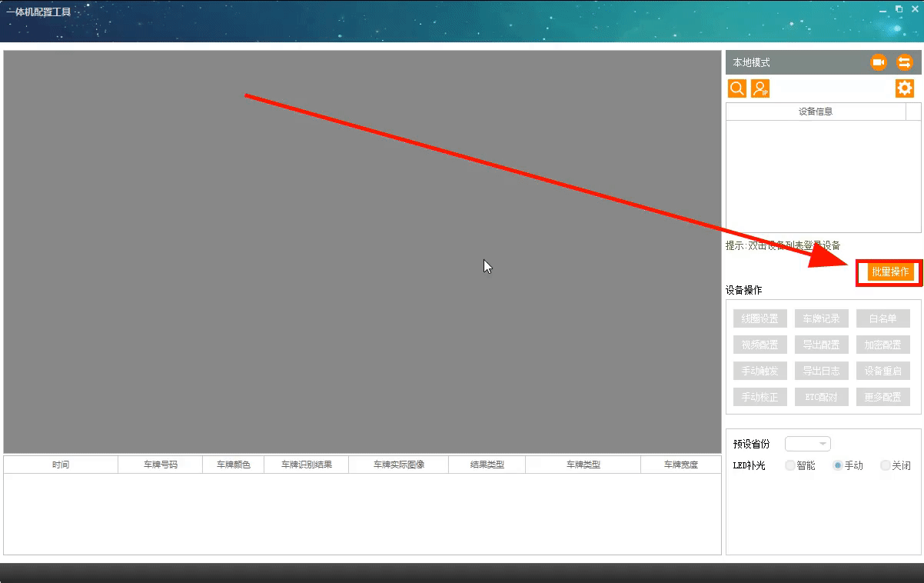Click the 结果类型 column header
Viewport: 924px width, 583px height.
[x=487, y=465]
